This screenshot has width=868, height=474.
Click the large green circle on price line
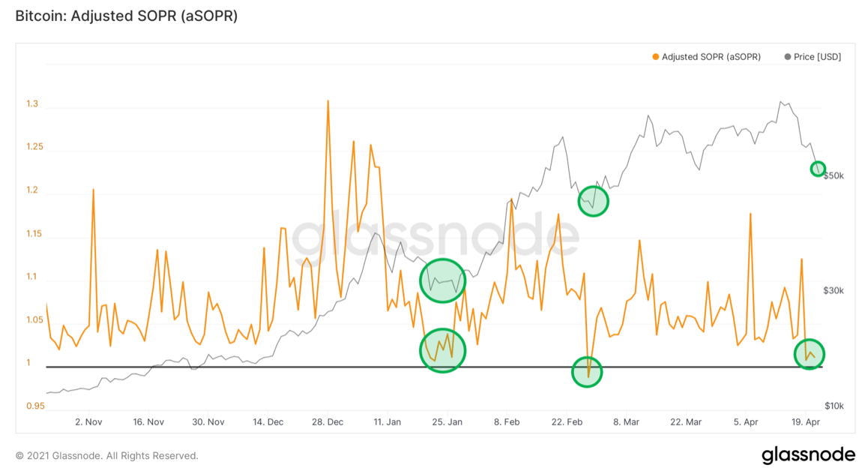(442, 280)
